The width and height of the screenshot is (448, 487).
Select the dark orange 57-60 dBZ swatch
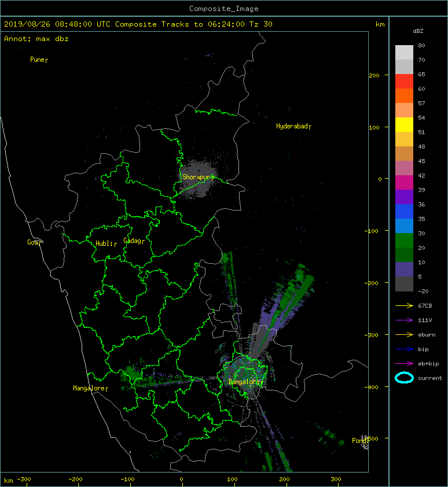pos(404,95)
